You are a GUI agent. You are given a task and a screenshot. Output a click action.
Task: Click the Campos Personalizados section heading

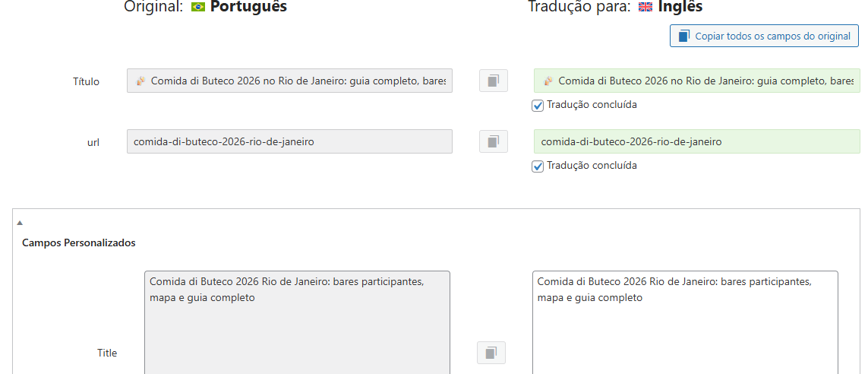79,243
